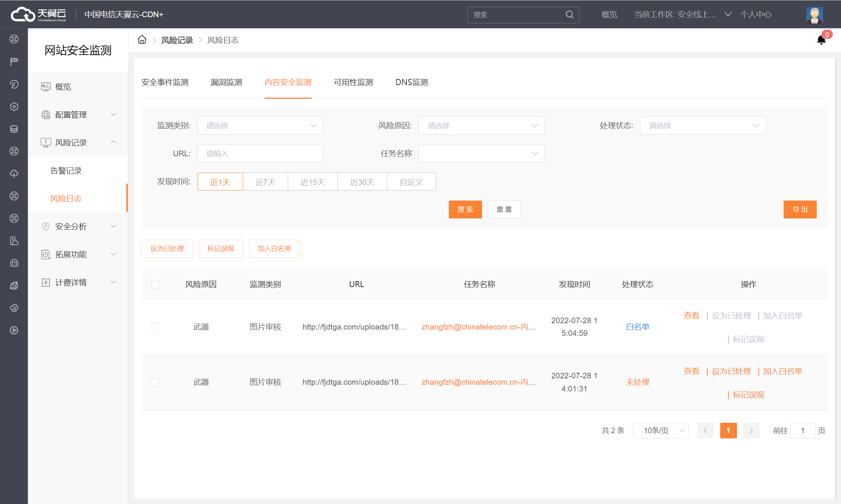The width and height of the screenshot is (841, 504).
Task: Click the URL input field
Action: click(x=260, y=154)
